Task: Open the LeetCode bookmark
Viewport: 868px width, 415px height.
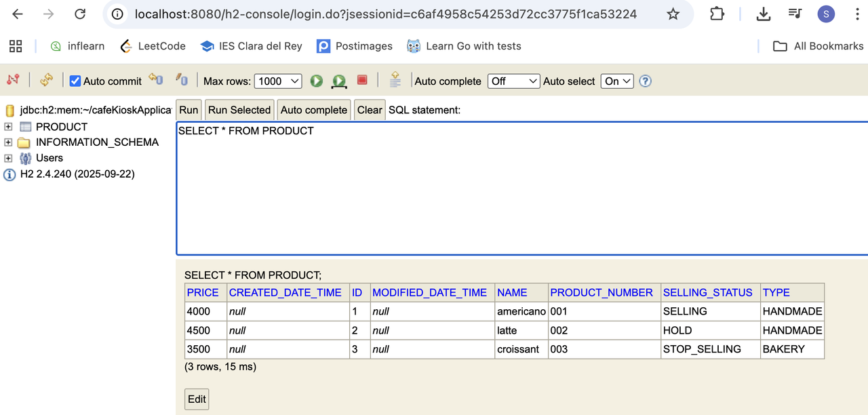Action: point(153,46)
